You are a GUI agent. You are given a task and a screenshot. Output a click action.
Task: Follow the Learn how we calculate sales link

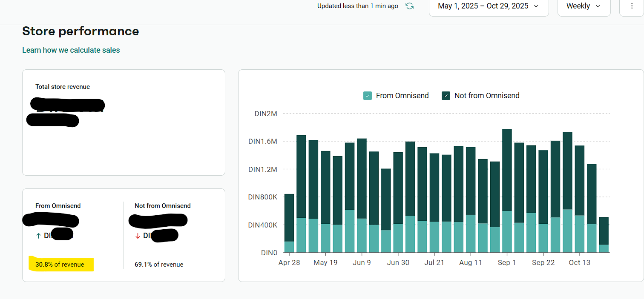[71, 50]
